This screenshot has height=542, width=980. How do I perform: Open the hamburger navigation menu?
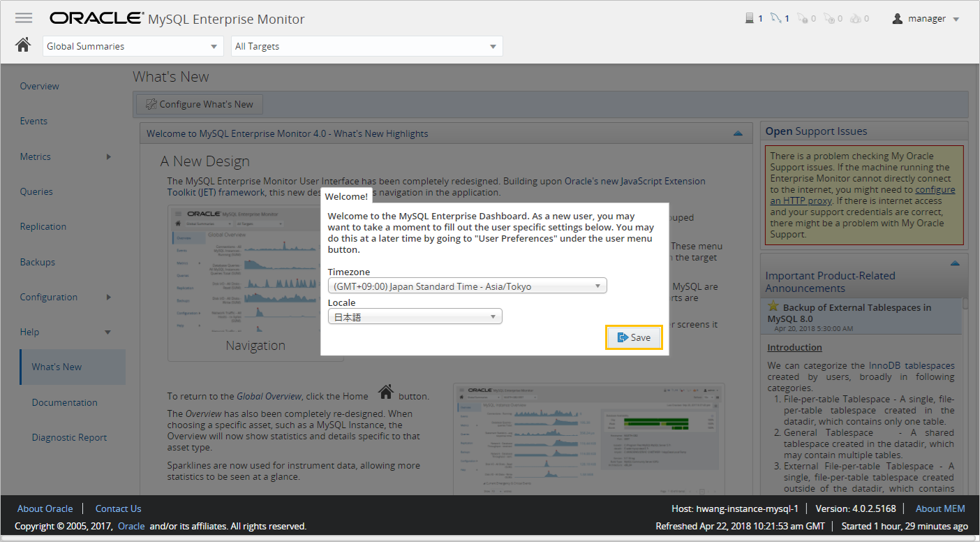[24, 18]
